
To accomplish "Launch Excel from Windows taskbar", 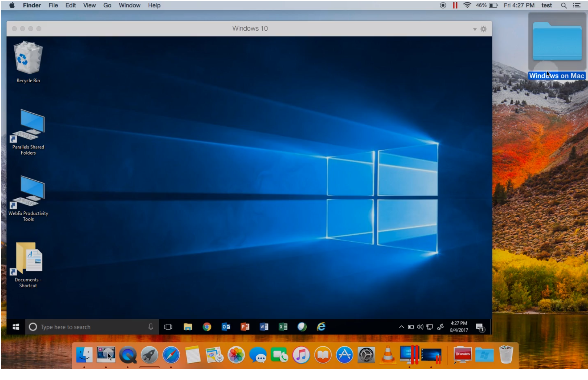I will pyautogui.click(x=283, y=327).
